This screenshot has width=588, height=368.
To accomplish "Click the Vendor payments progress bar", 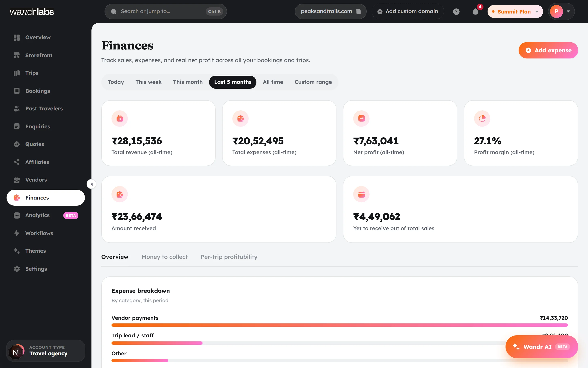I will coord(340,325).
